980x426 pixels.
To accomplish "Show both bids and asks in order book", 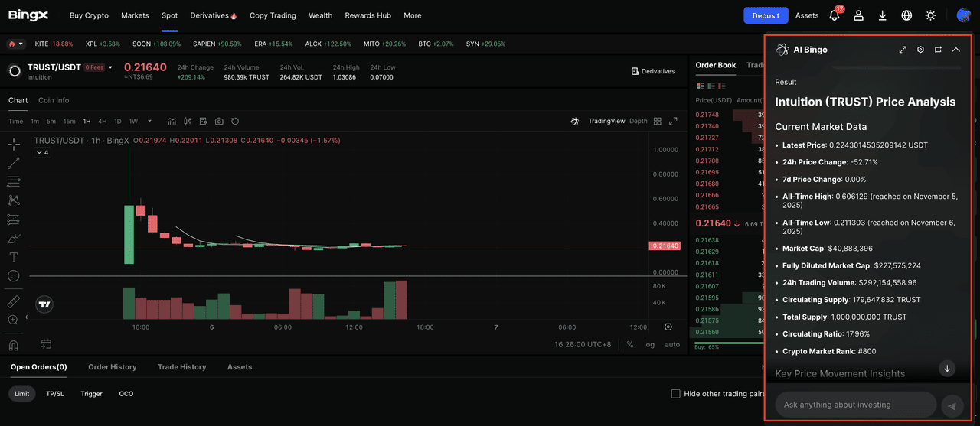I will [x=699, y=86].
